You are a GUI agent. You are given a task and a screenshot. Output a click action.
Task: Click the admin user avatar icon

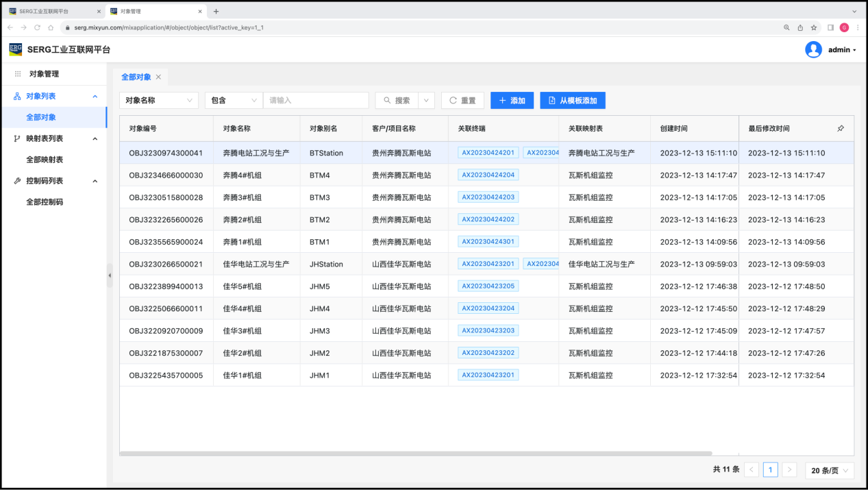(x=813, y=50)
